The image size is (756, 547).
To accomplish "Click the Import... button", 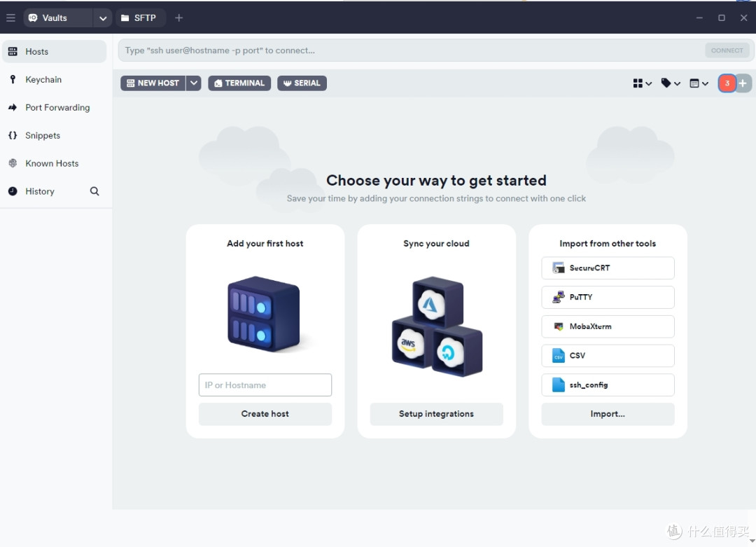I will [608, 414].
